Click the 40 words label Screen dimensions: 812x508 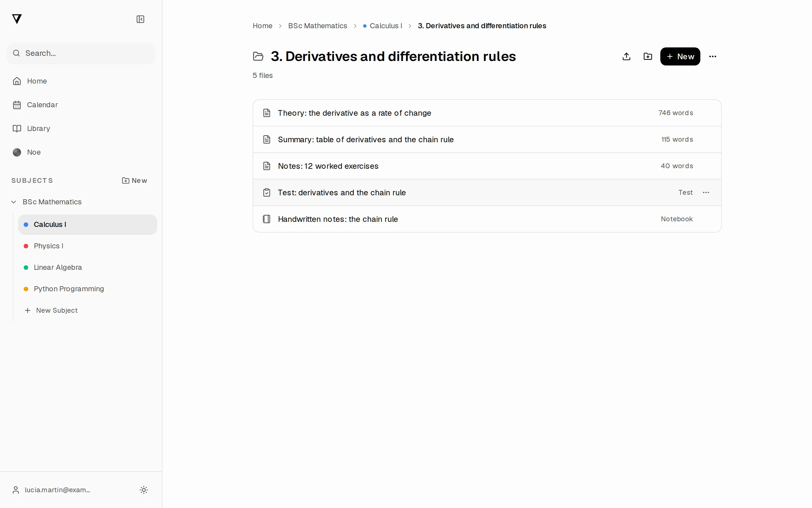click(x=676, y=166)
